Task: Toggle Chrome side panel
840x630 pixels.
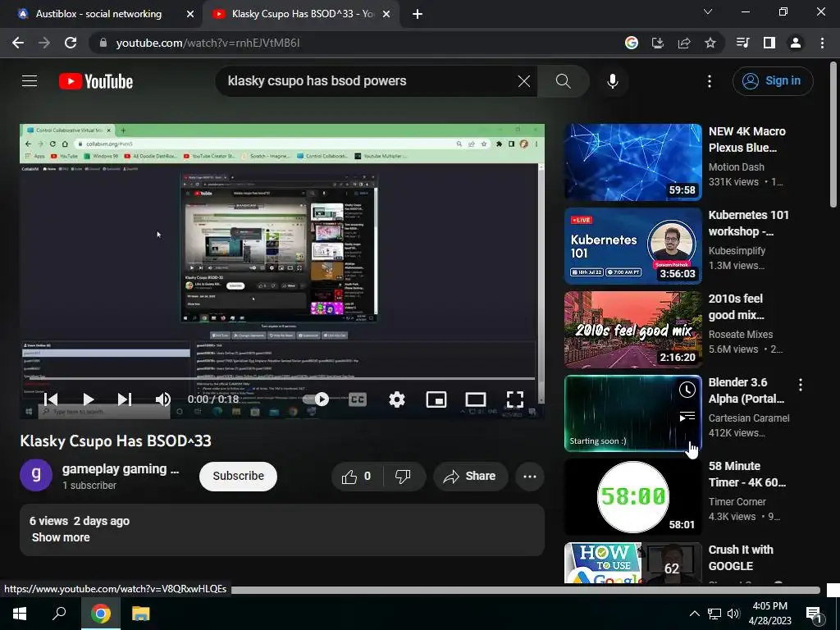Action: [769, 43]
